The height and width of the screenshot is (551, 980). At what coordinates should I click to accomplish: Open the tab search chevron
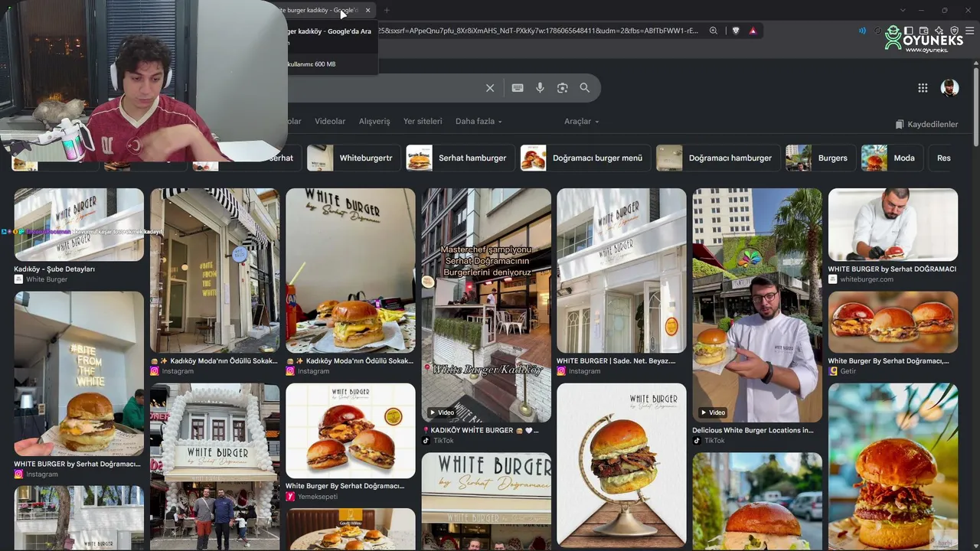pyautogui.click(x=903, y=10)
